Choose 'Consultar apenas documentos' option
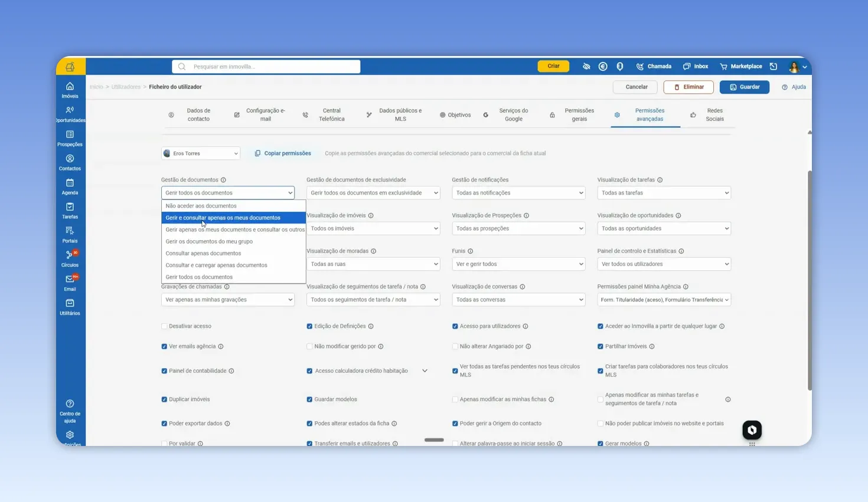Image resolution: width=868 pixels, height=502 pixels. (234, 253)
